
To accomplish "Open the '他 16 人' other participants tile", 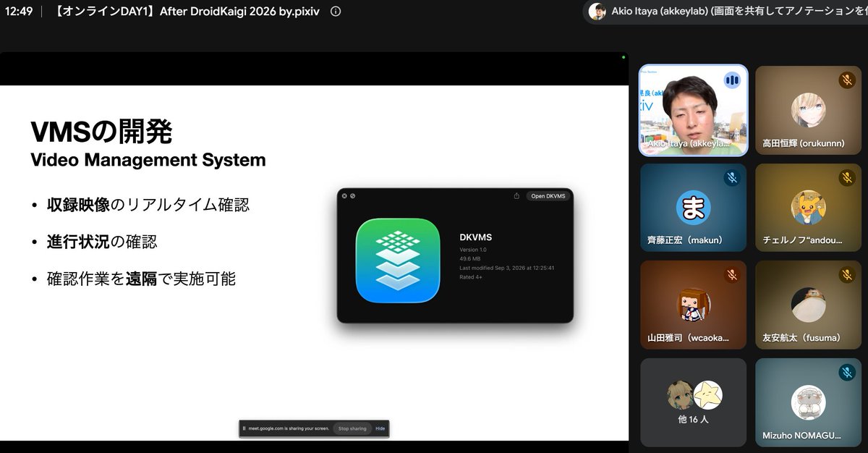I will coord(693,402).
